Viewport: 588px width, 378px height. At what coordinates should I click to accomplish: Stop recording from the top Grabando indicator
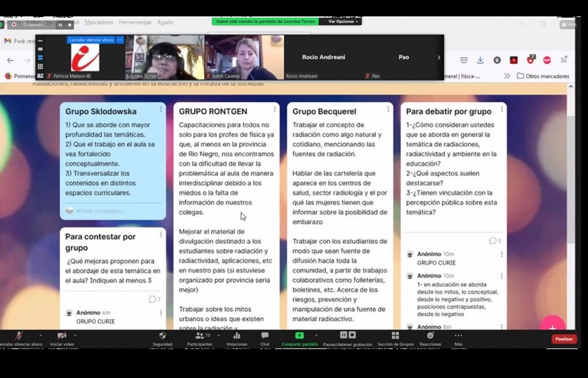(x=69, y=25)
